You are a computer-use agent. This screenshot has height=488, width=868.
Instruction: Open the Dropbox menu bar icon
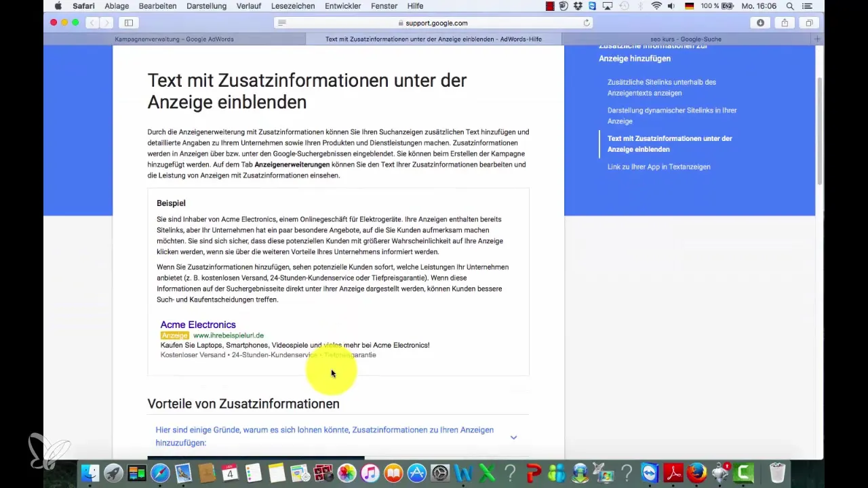tap(578, 6)
